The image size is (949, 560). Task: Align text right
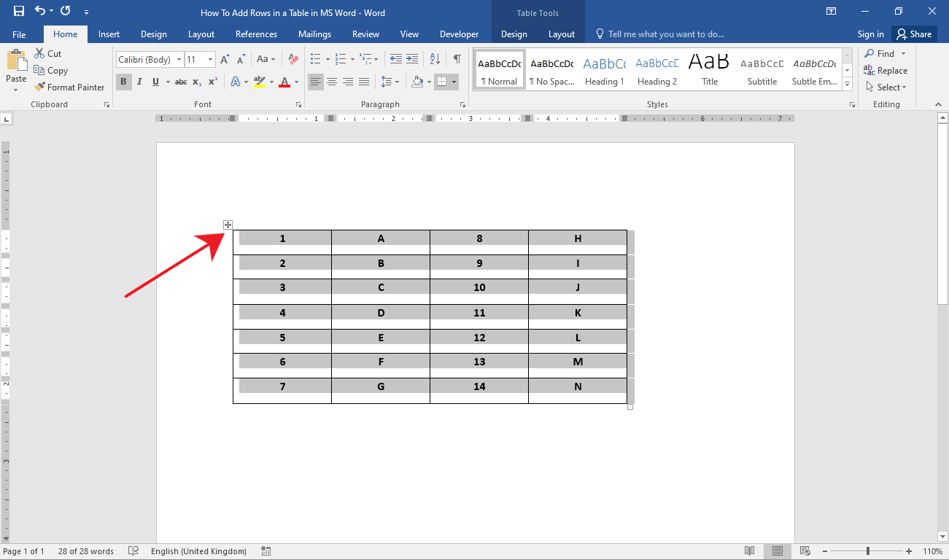coord(348,82)
